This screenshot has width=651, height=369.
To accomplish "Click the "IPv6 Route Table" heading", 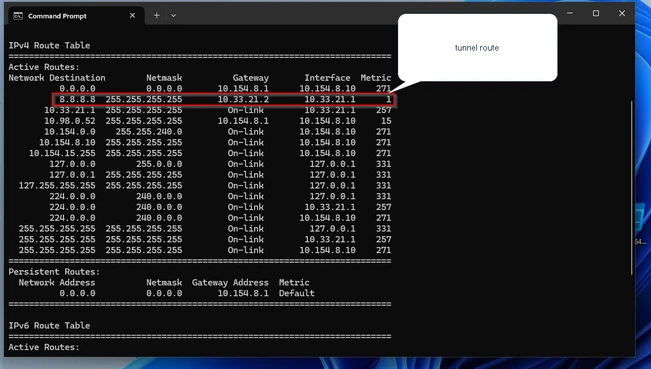I will point(49,325).
